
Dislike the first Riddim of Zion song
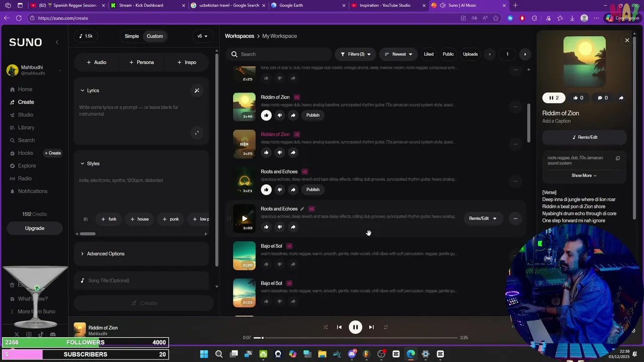coord(280,115)
